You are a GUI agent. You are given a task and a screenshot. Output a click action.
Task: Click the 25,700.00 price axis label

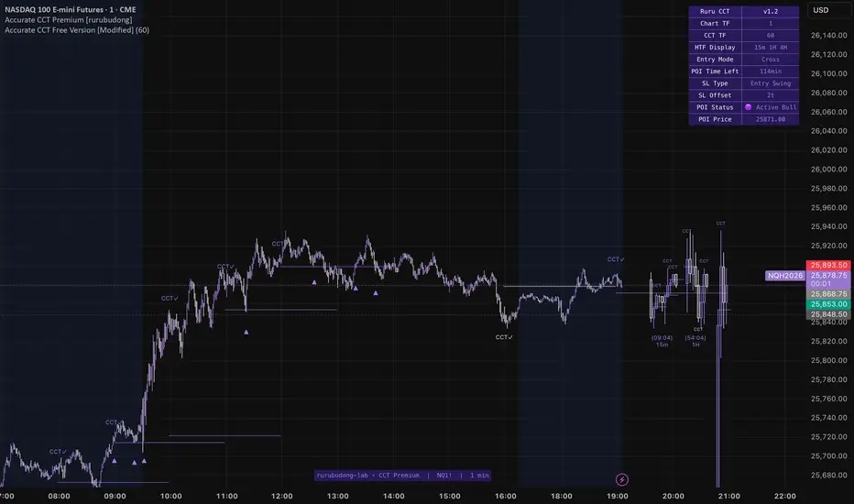click(x=829, y=455)
